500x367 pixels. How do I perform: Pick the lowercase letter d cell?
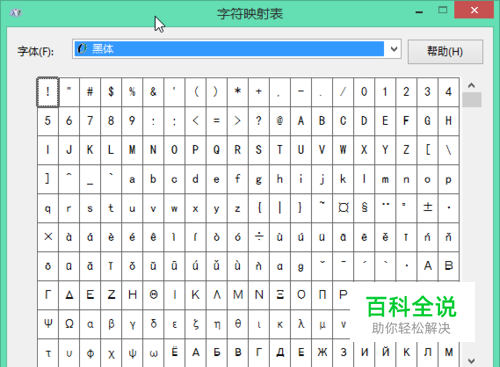click(196, 179)
